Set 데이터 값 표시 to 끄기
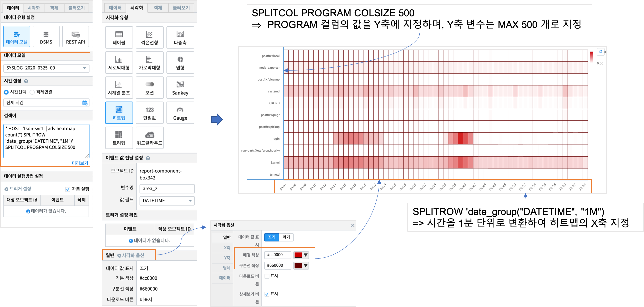This screenshot has height=307, width=644. point(272,237)
